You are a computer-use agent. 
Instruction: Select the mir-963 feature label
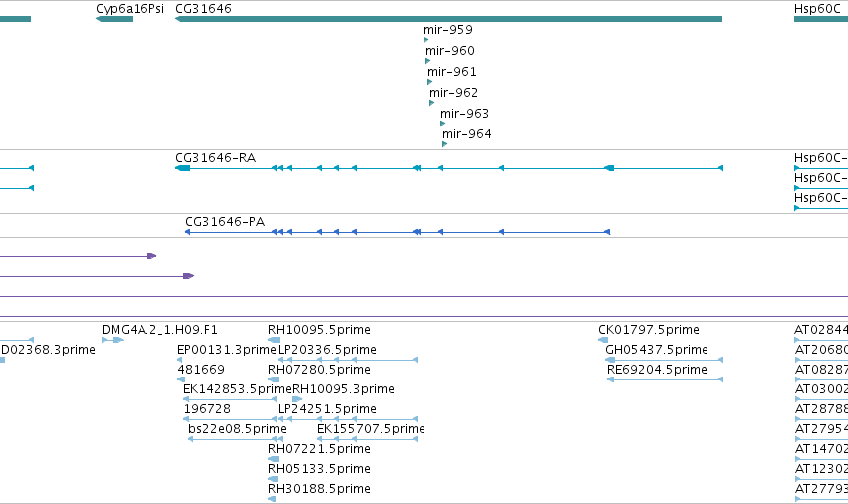tap(464, 113)
